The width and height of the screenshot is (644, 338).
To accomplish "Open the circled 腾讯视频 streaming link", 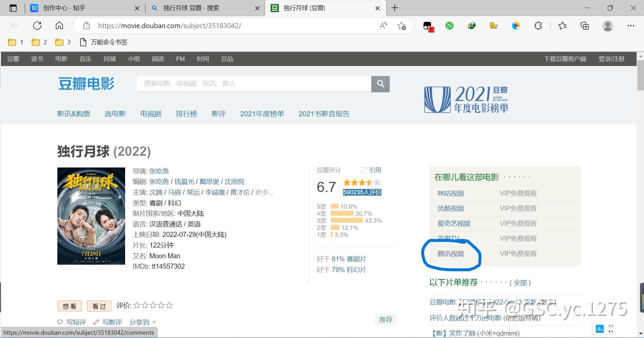I will 450,254.
